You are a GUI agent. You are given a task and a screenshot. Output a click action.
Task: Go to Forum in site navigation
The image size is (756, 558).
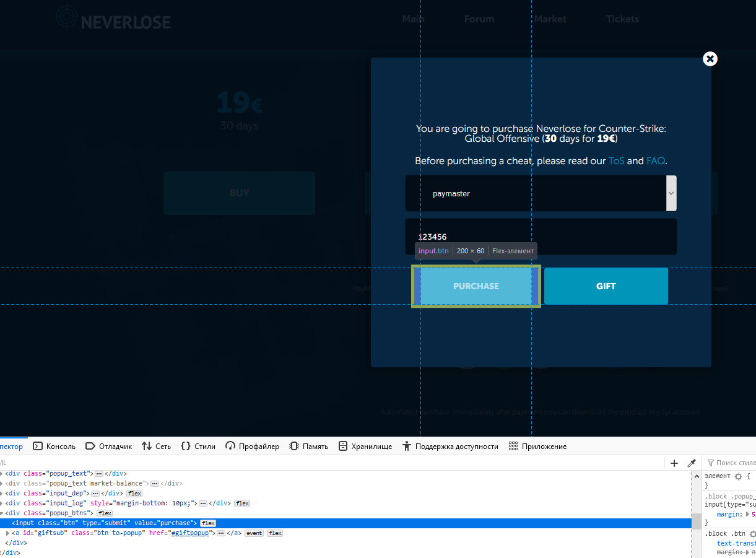[479, 19]
